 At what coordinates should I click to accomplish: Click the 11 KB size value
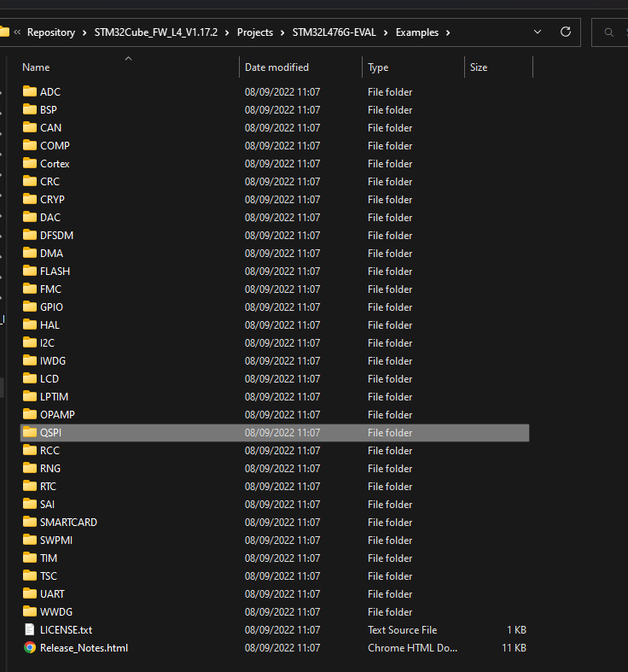click(x=514, y=648)
